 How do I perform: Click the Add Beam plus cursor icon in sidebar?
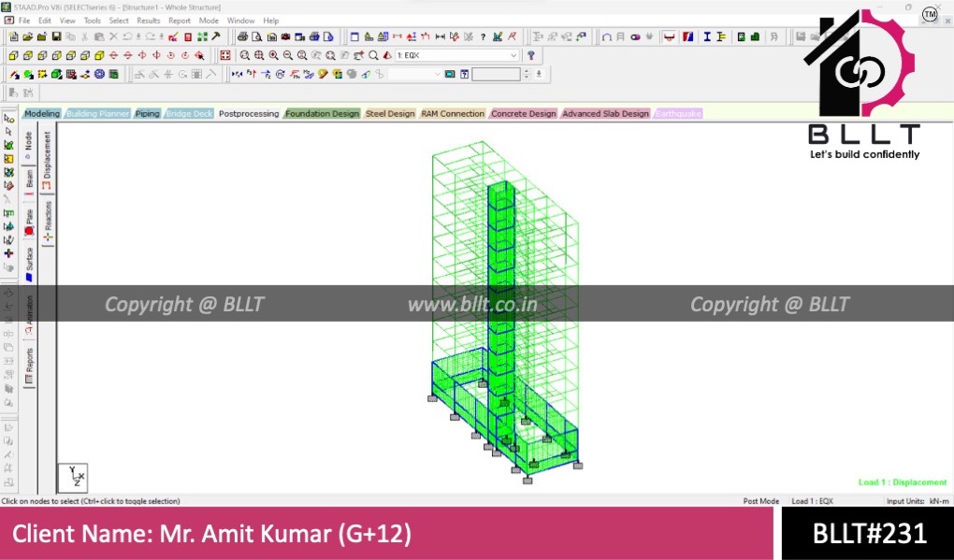(8, 253)
